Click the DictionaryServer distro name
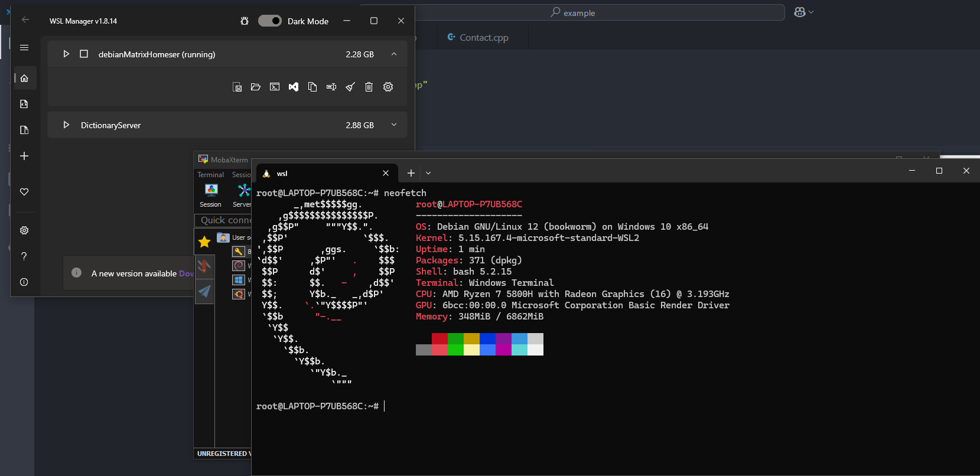 point(110,125)
